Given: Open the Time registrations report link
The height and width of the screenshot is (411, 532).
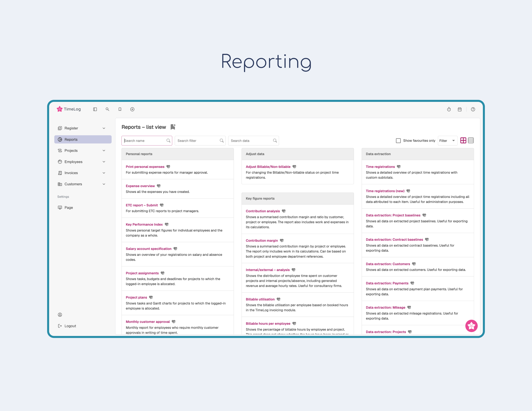Looking at the screenshot, I should tap(380, 167).
